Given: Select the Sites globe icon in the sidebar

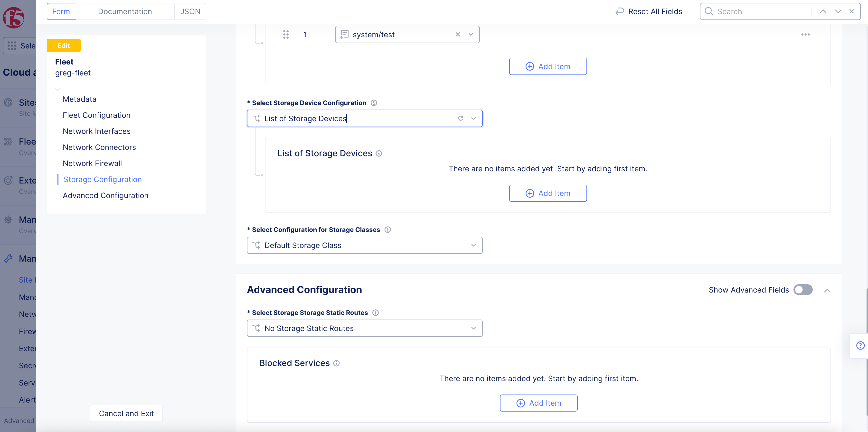Looking at the screenshot, I should 8,102.
